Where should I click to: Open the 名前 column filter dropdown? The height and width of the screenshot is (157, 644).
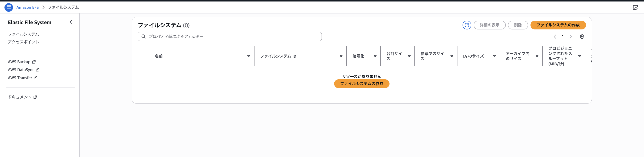[x=248, y=56]
